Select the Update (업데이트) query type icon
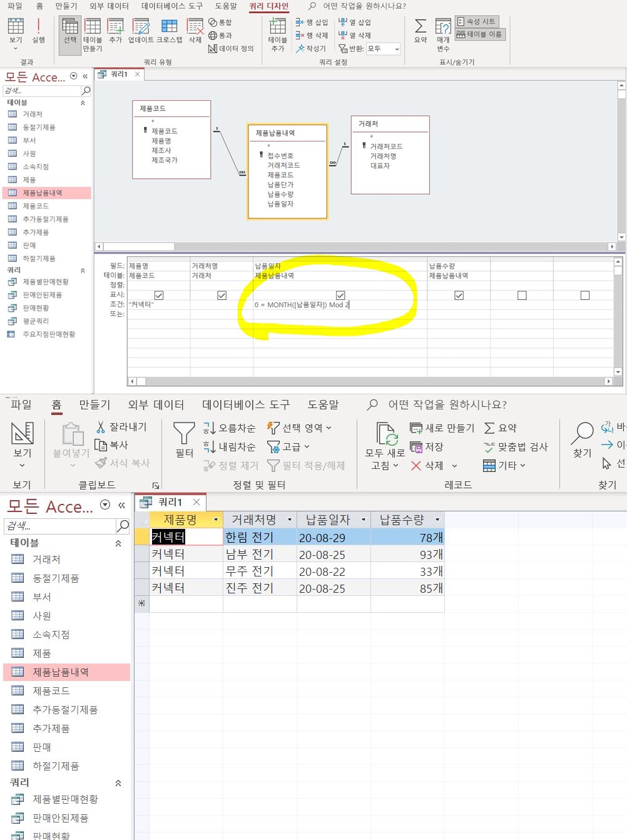Viewport: 627px width, 840px height. click(141, 29)
